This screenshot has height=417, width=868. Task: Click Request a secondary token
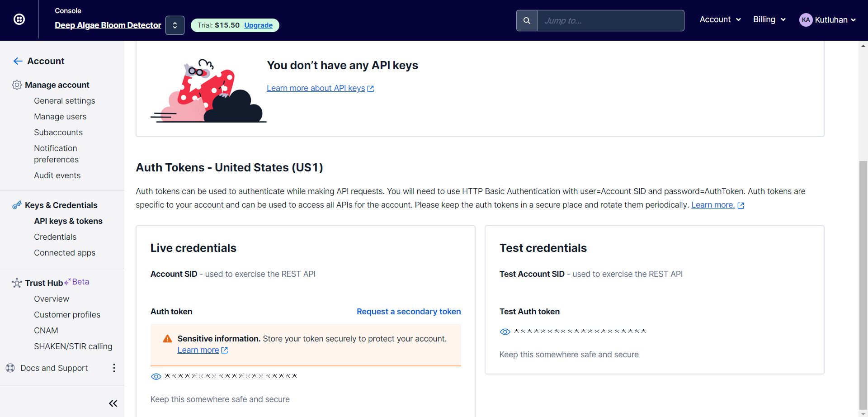[408, 312]
